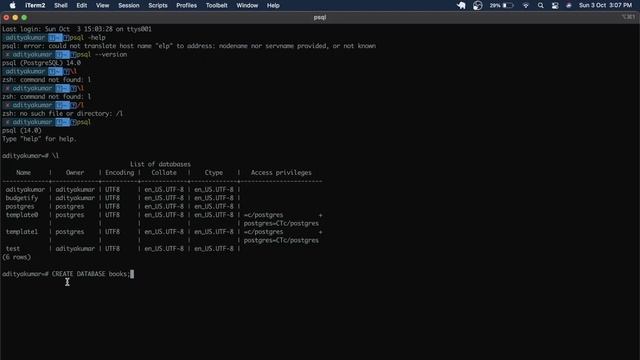Open the Scripts menu

(158, 5)
